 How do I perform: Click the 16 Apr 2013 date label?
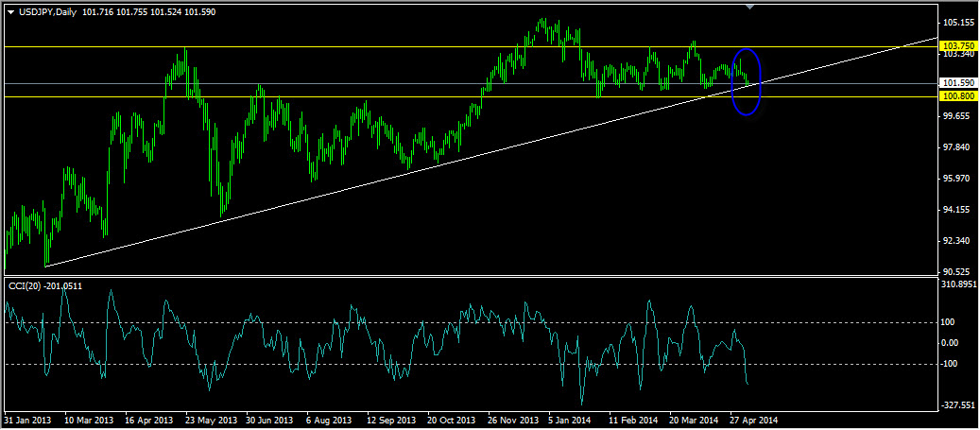click(x=148, y=420)
